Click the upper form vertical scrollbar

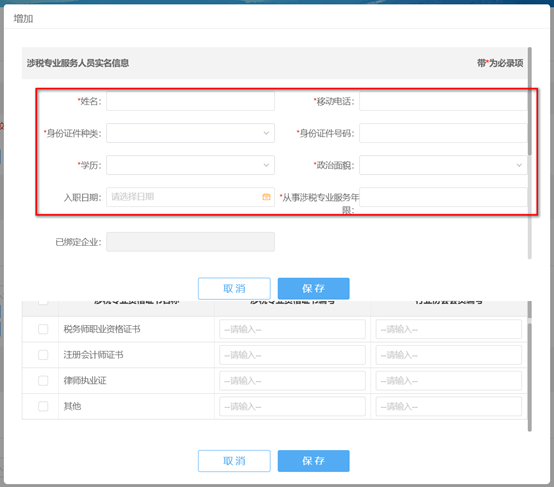[x=530, y=101]
